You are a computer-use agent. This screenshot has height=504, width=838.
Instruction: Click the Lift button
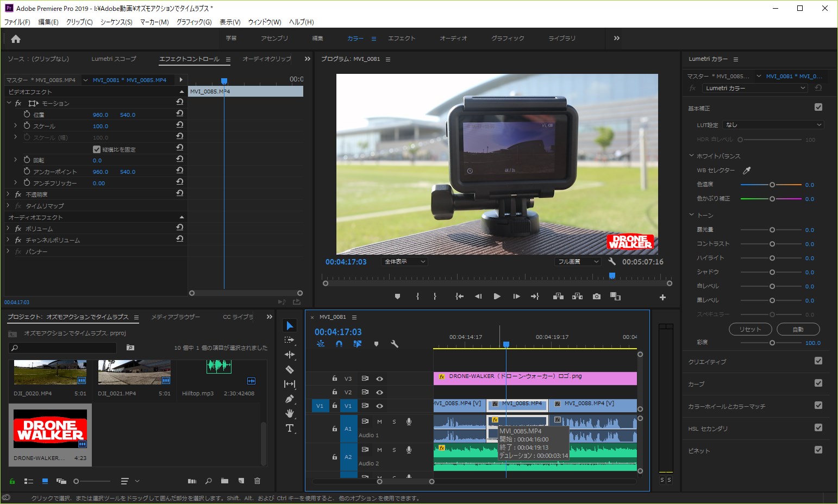[558, 297]
